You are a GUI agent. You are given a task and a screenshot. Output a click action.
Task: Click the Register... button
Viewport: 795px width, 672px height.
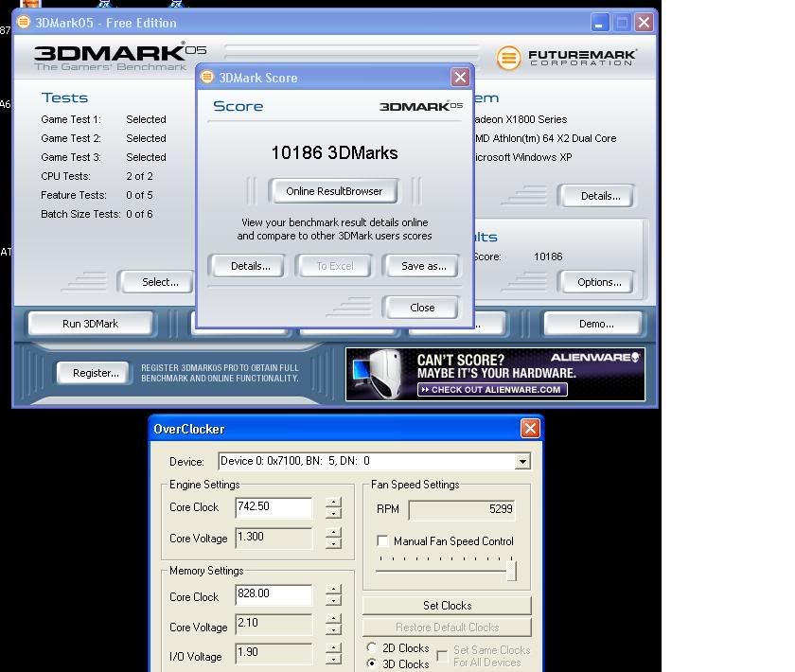click(97, 373)
